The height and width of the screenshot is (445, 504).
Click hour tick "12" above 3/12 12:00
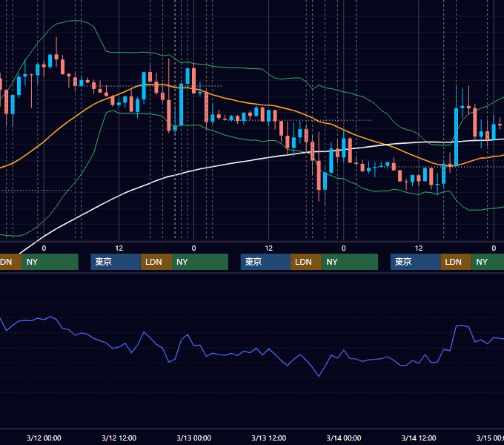pos(119,248)
